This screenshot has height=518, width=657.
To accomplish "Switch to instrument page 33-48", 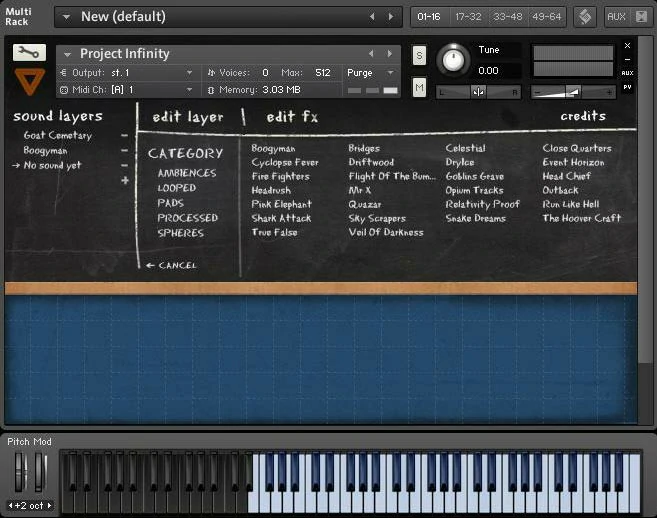I will [507, 17].
